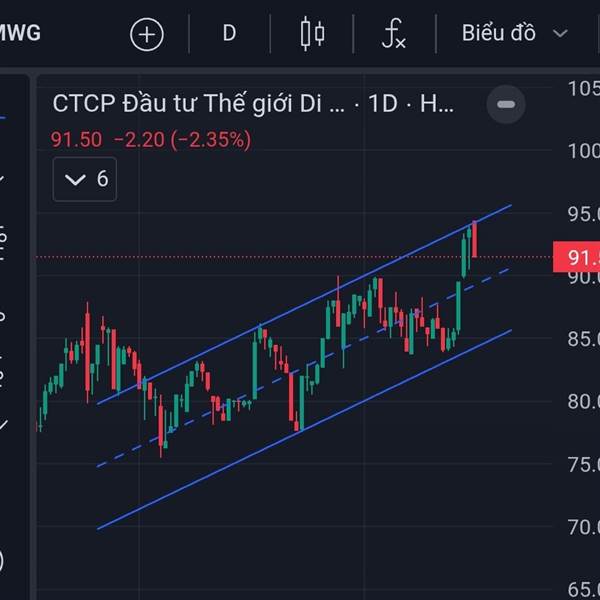Select the lower blue channel line

click(x=300, y=431)
